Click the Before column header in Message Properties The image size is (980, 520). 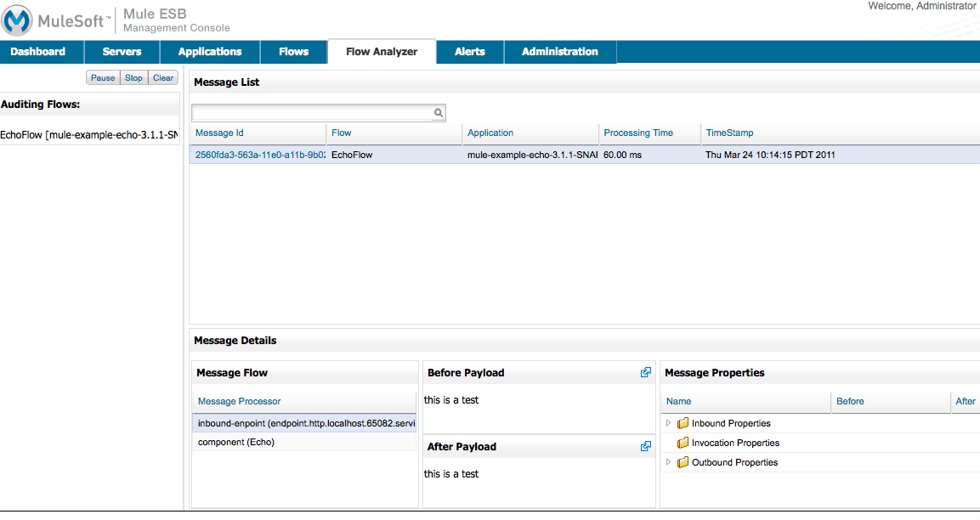(890, 401)
